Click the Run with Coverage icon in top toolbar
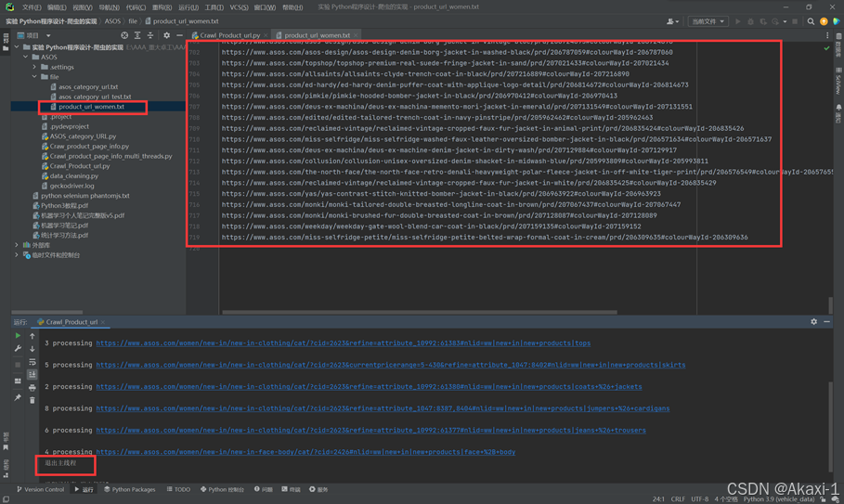844x504 pixels. 762,21
